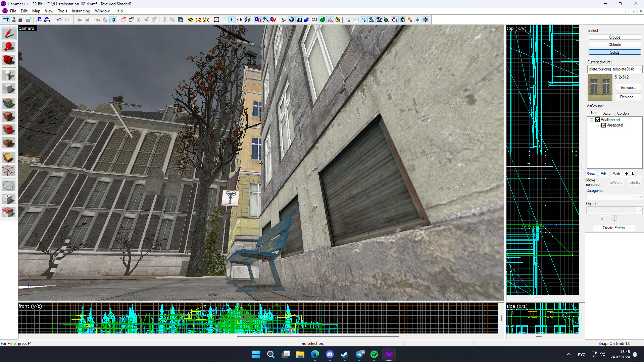Open the Current texture dropdown

pyautogui.click(x=639, y=69)
